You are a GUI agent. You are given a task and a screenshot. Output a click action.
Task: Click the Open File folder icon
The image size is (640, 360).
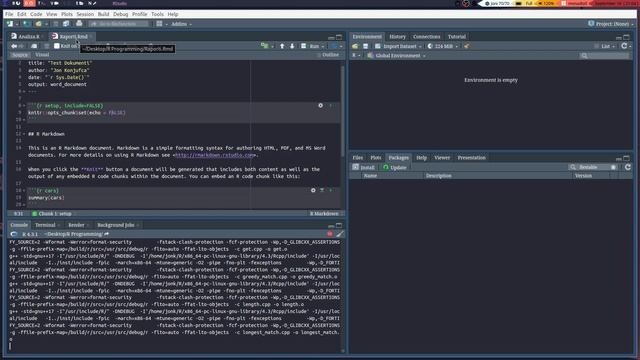tap(38, 24)
